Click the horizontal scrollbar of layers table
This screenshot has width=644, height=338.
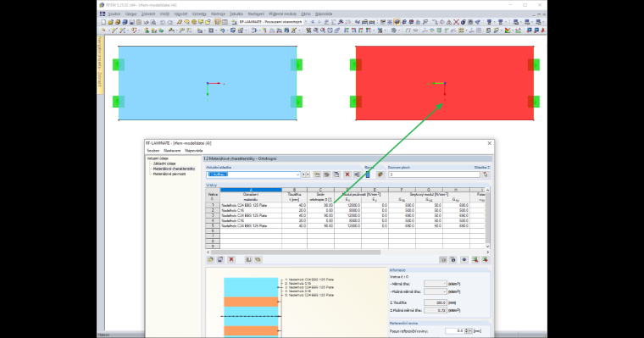click(x=295, y=252)
